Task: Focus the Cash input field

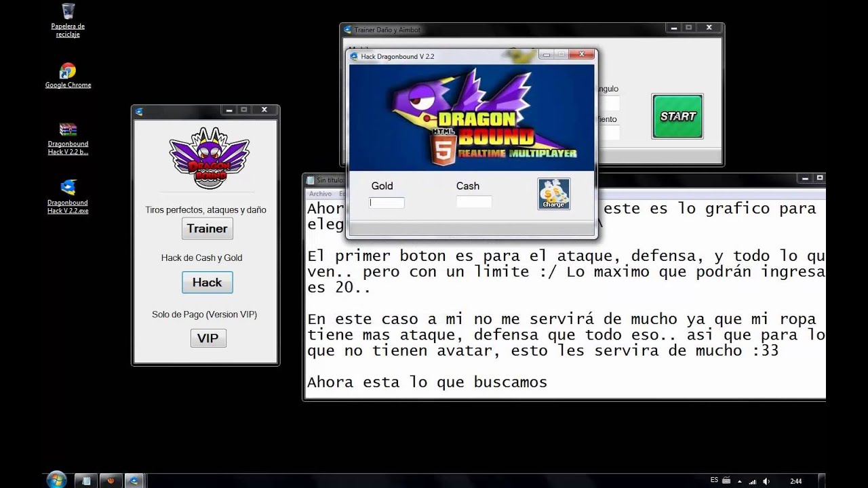Action: pyautogui.click(x=474, y=201)
